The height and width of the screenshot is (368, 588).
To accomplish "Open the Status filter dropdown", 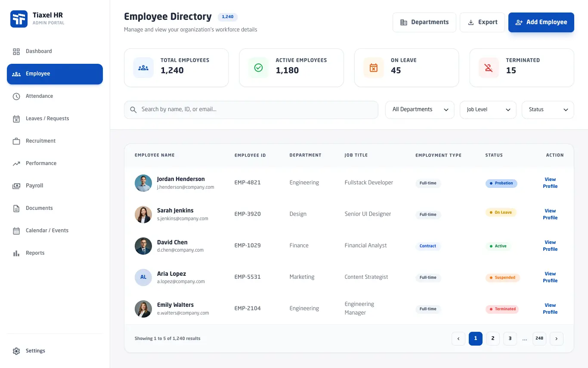I will [548, 110].
